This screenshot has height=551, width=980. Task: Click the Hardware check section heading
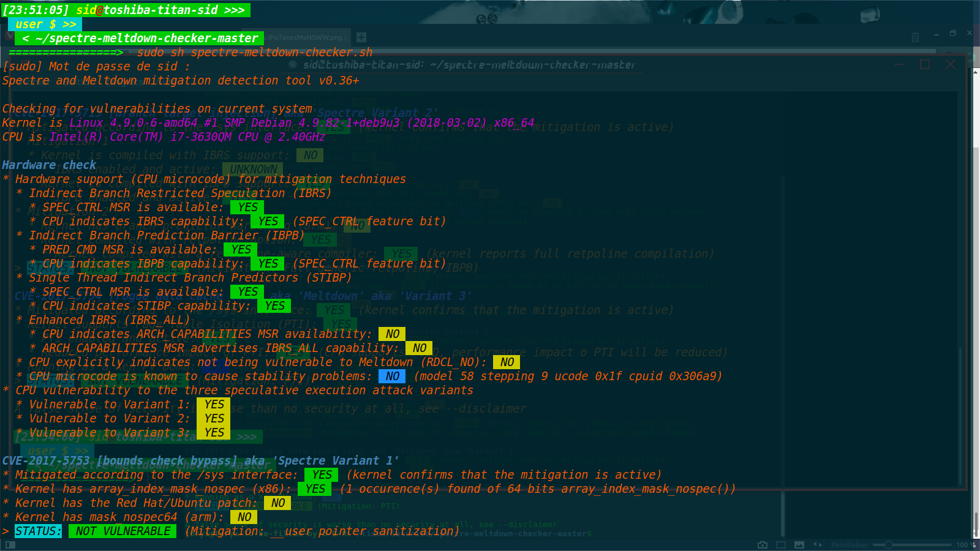click(49, 165)
